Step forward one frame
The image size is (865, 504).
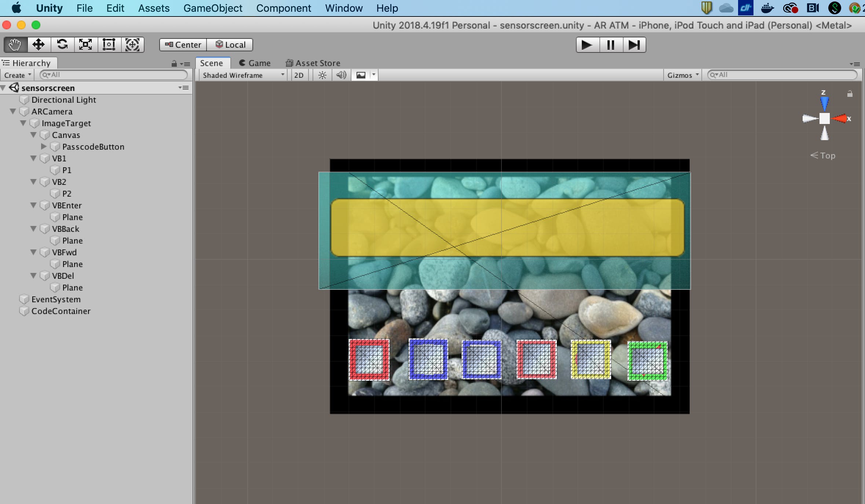coord(634,45)
